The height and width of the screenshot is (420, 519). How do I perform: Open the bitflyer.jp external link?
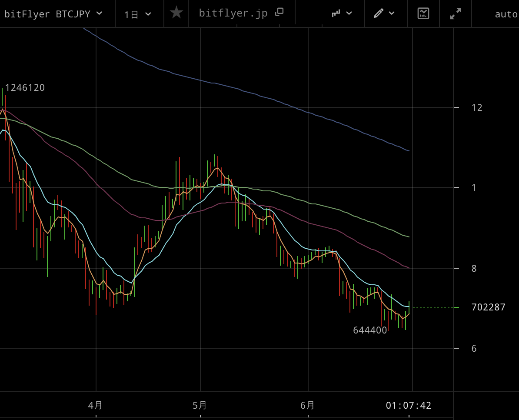pyautogui.click(x=233, y=13)
